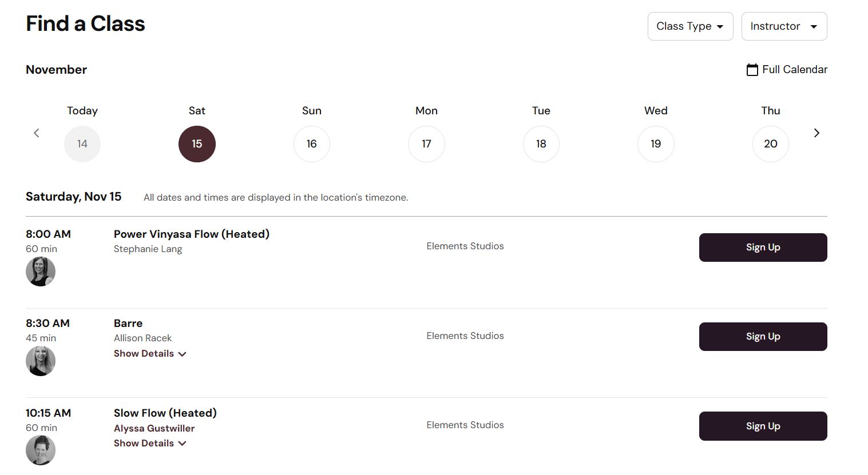Advance to next week with right arrow
The image size is (868, 475).
pyautogui.click(x=817, y=133)
